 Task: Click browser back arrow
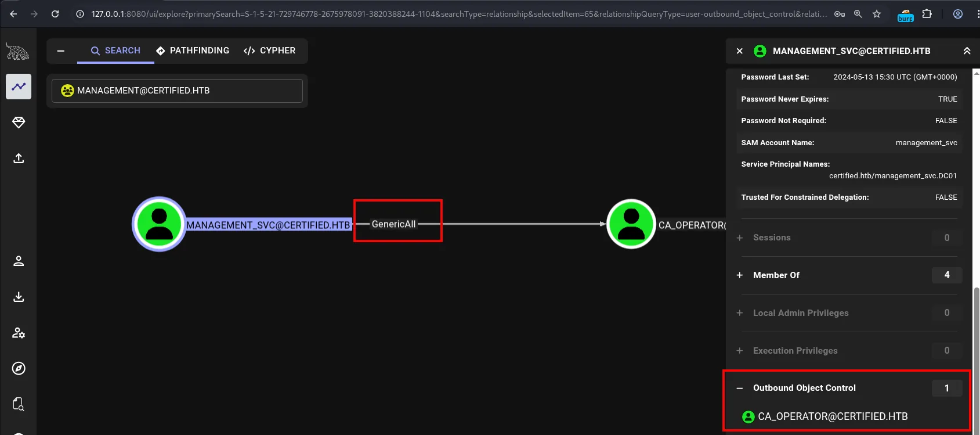point(13,14)
